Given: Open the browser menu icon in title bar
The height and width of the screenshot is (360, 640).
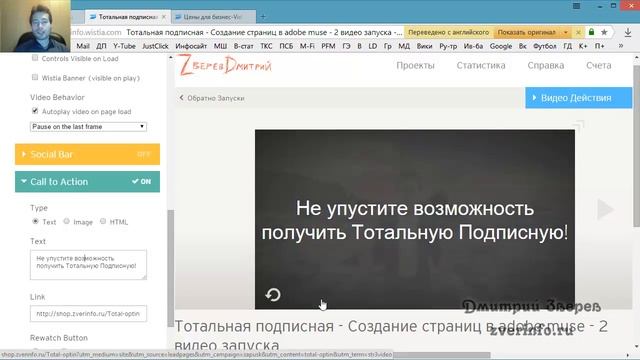Looking at the screenshot, I should [576, 6].
